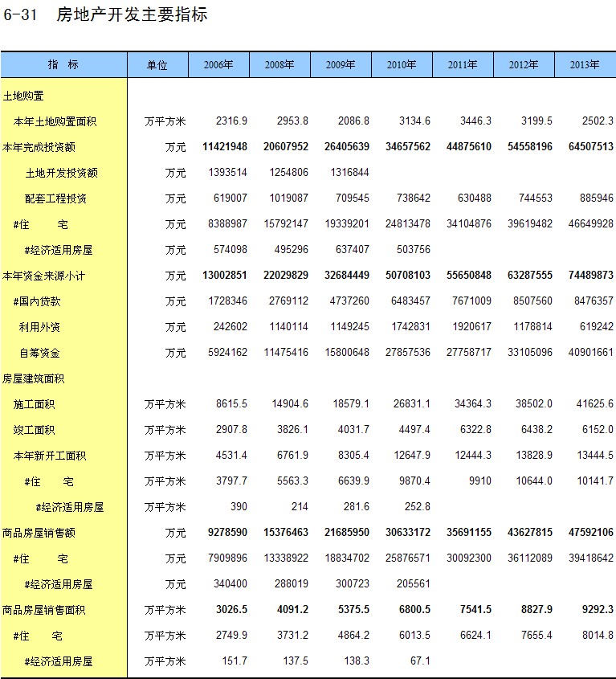Click value 8476357 domestic loans 2013
616x679 pixels.
point(594,301)
